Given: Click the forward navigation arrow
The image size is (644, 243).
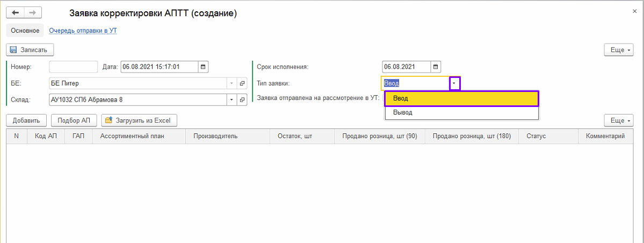Looking at the screenshot, I should click(x=33, y=13).
